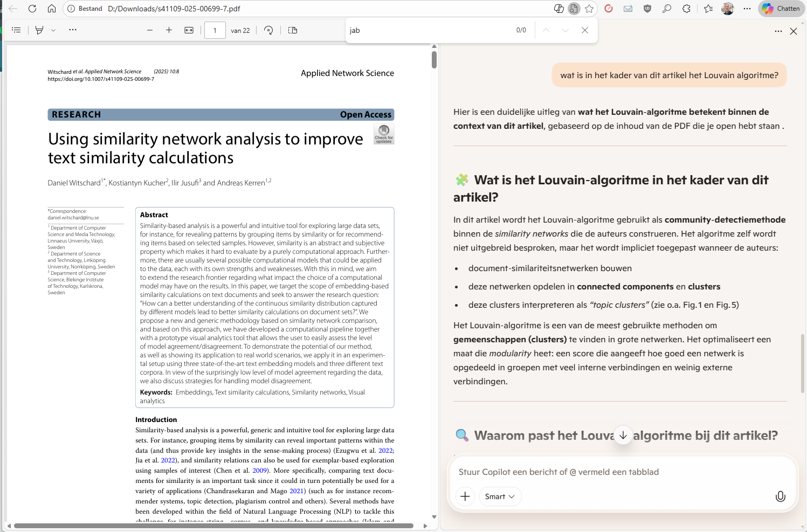Image resolution: width=807 pixels, height=532 pixels.
Task: Click the microphone icon in Copilot input
Action: coord(780,496)
